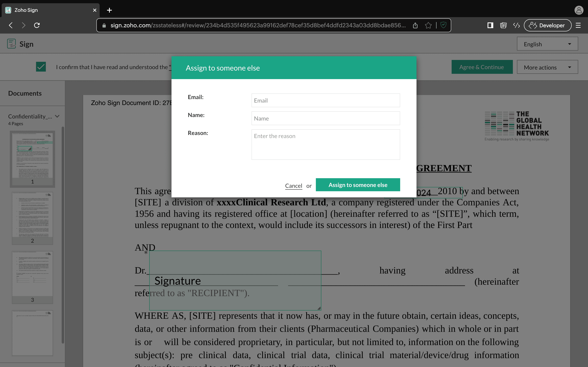This screenshot has width=588, height=367.
Task: Collapse the Confidentiality document chevron
Action: (x=57, y=116)
